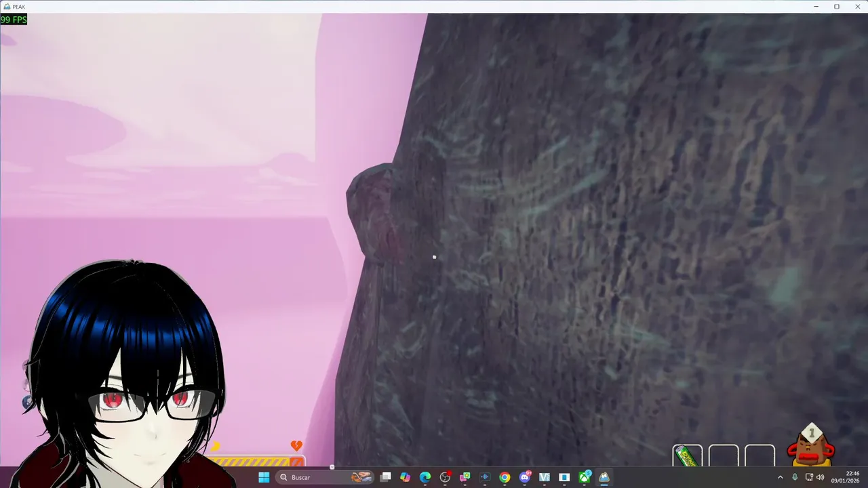Screen dimensions: 868x488
Task: Open the volume control speaker icon
Action: point(820,477)
